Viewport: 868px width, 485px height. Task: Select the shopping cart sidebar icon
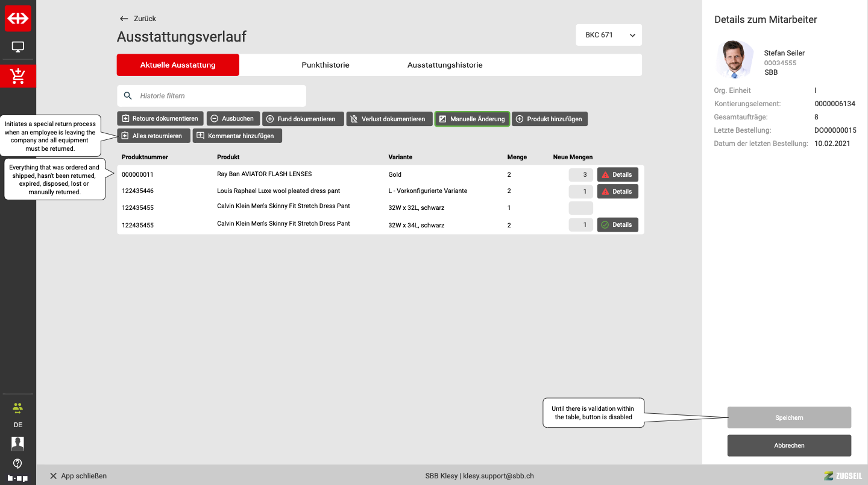point(18,76)
